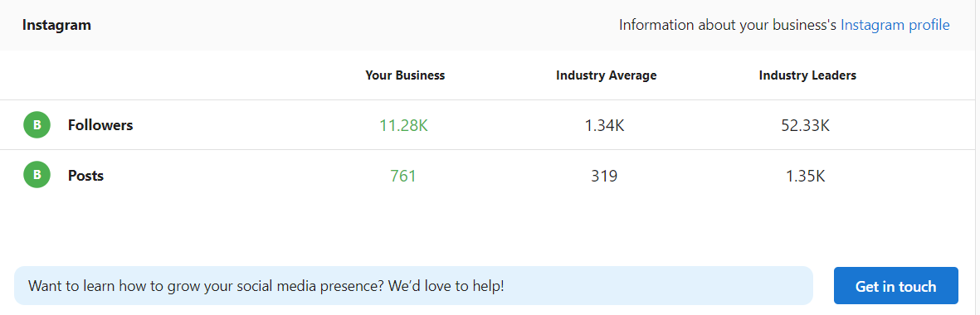Open the Instagram profile link
This screenshot has width=980, height=315.
(x=895, y=25)
